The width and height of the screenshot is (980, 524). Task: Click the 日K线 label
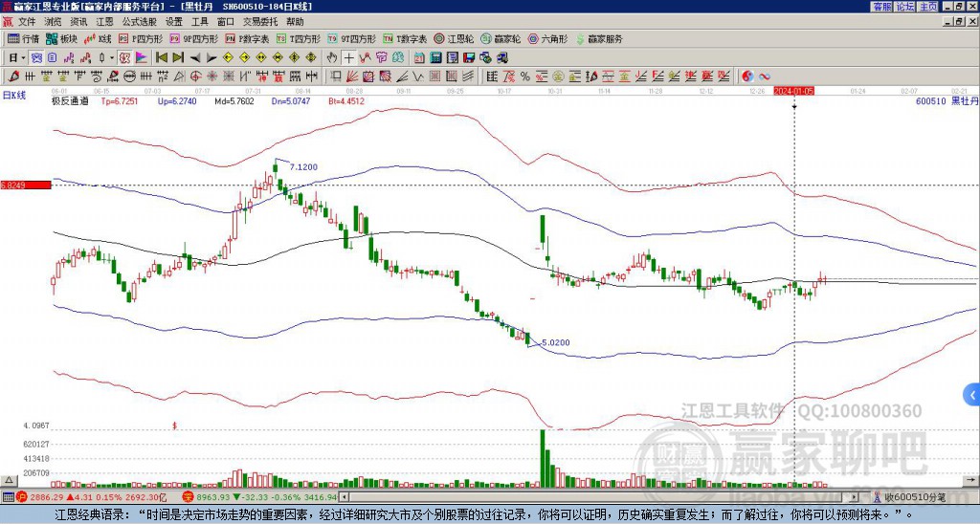tap(13, 96)
